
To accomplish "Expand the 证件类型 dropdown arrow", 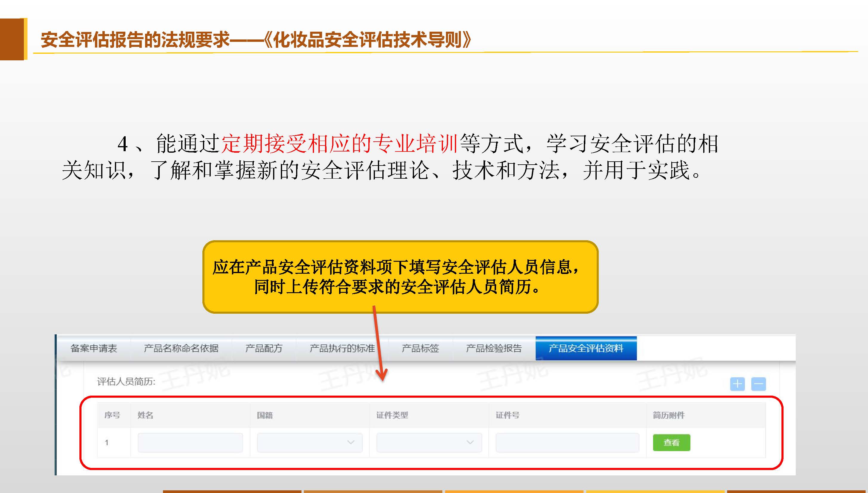I will (470, 443).
